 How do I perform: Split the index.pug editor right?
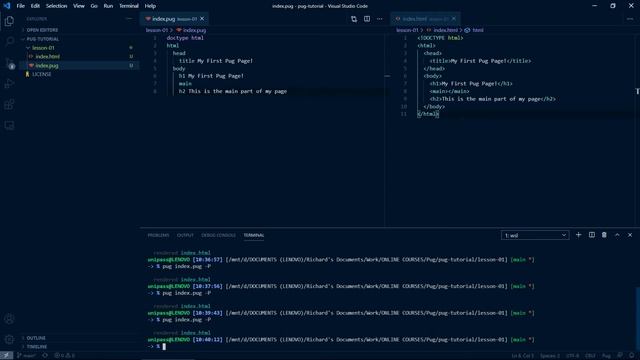[x=367, y=19]
